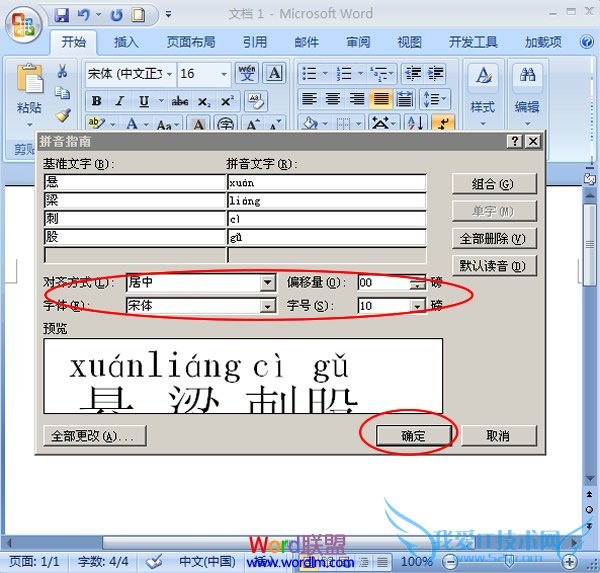Click the zoom slider in status bar
This screenshot has width=600, height=573.
coord(511,562)
